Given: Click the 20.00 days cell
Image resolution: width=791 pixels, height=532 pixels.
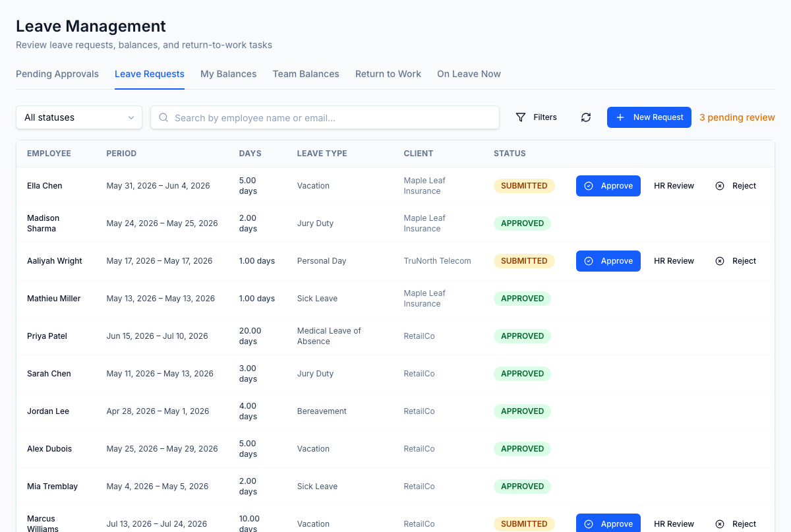Looking at the screenshot, I should pos(250,336).
